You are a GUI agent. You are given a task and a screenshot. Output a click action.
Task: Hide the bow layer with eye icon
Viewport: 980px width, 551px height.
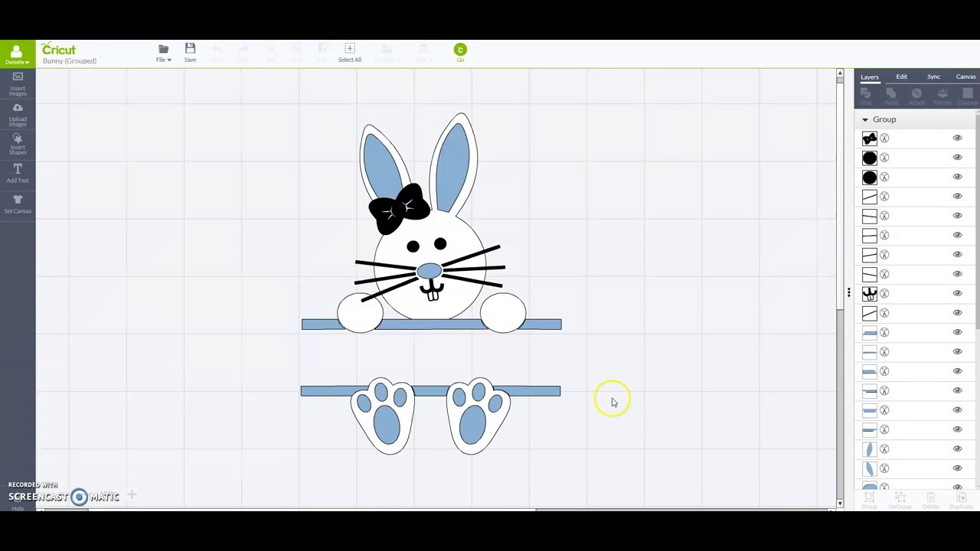pos(957,139)
